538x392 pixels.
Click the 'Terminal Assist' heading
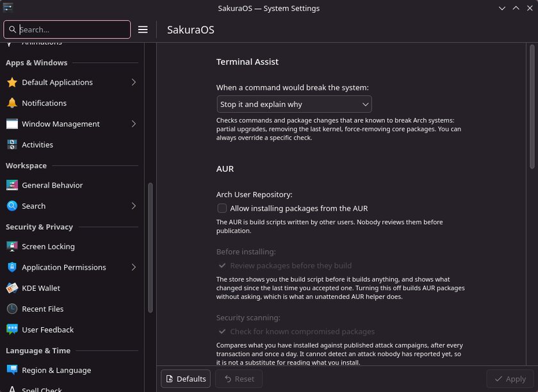click(x=247, y=61)
